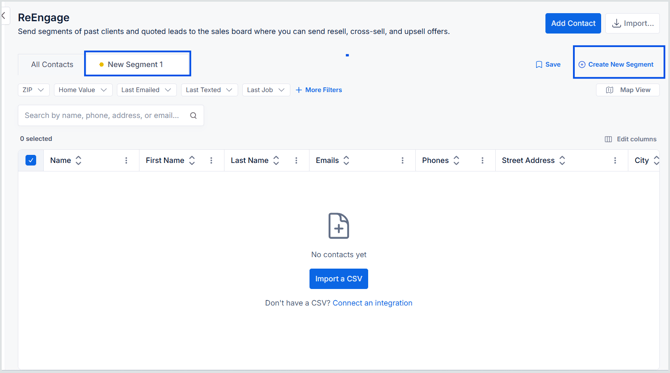Follow the Connect an integration link
This screenshot has height=373, width=670.
[372, 303]
